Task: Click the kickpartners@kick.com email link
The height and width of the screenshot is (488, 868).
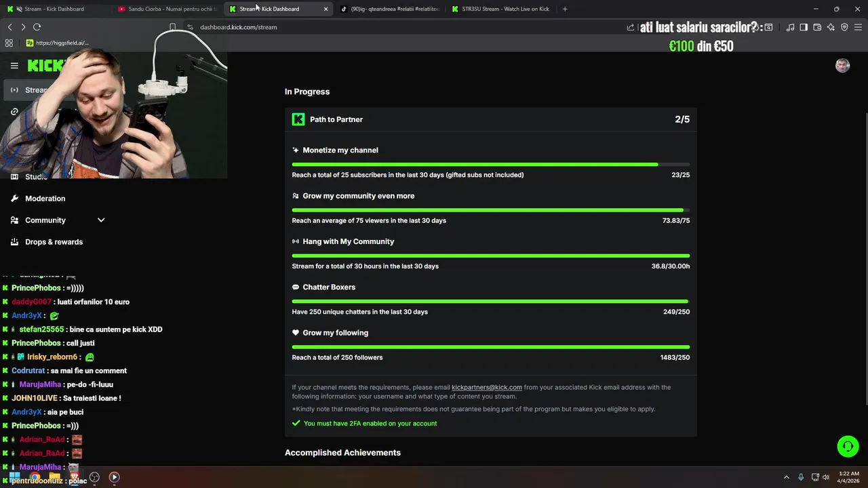Action: (x=486, y=388)
